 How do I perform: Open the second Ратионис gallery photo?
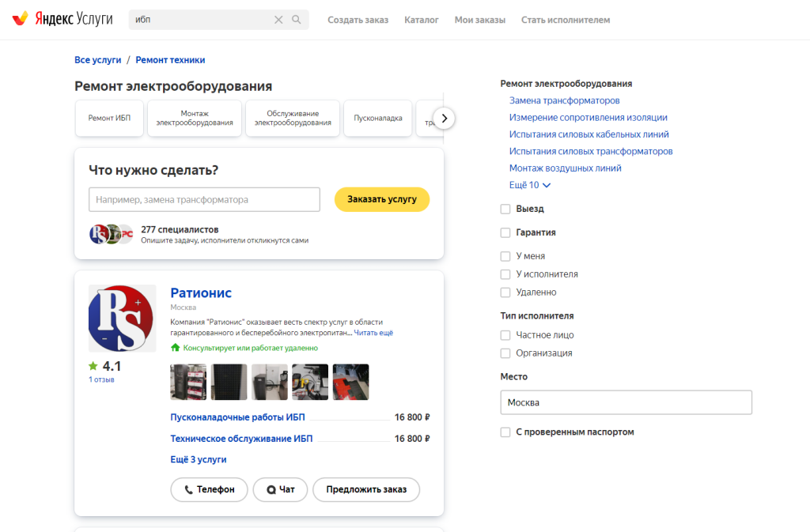pyautogui.click(x=229, y=382)
